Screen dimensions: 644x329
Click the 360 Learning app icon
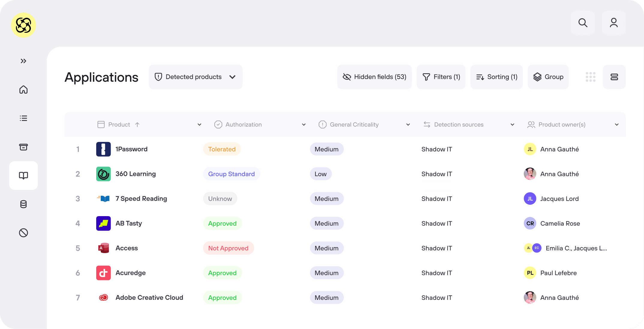(103, 174)
